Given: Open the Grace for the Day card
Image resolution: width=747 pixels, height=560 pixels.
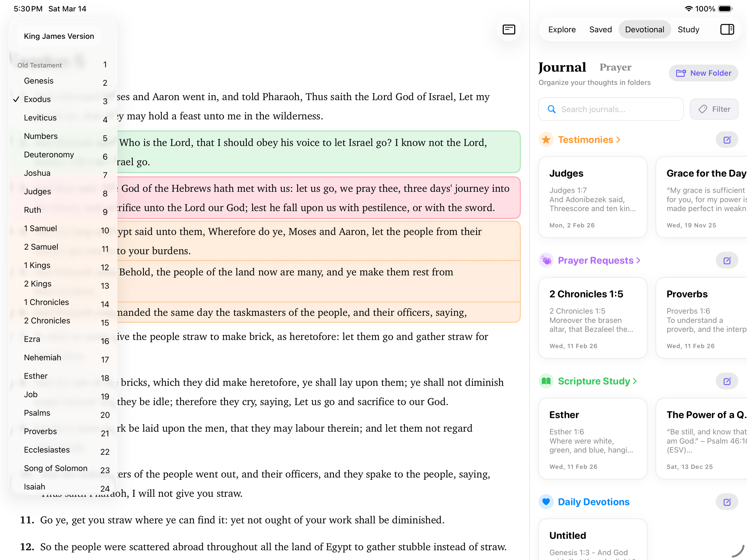Looking at the screenshot, I should pos(701,197).
